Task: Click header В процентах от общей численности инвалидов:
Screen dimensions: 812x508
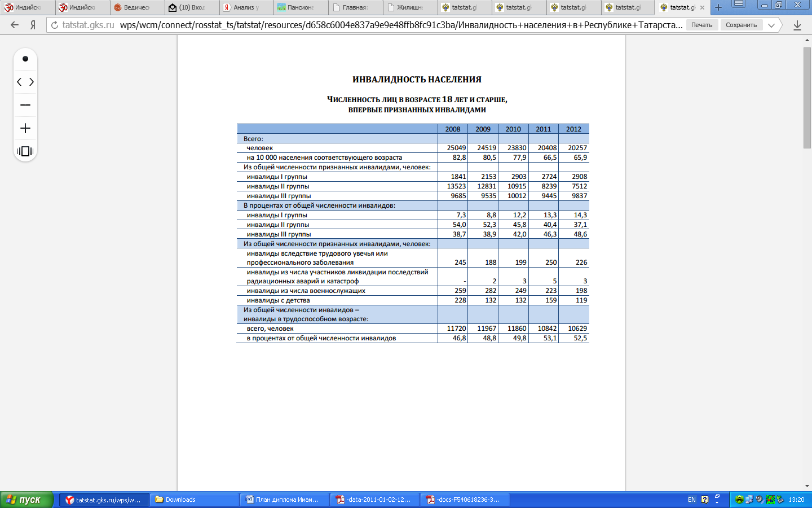Action: point(319,205)
